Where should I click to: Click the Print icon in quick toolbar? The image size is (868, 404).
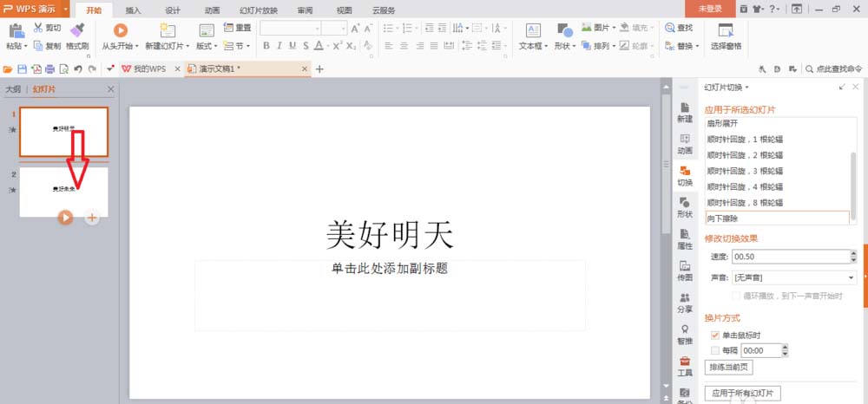(49, 69)
